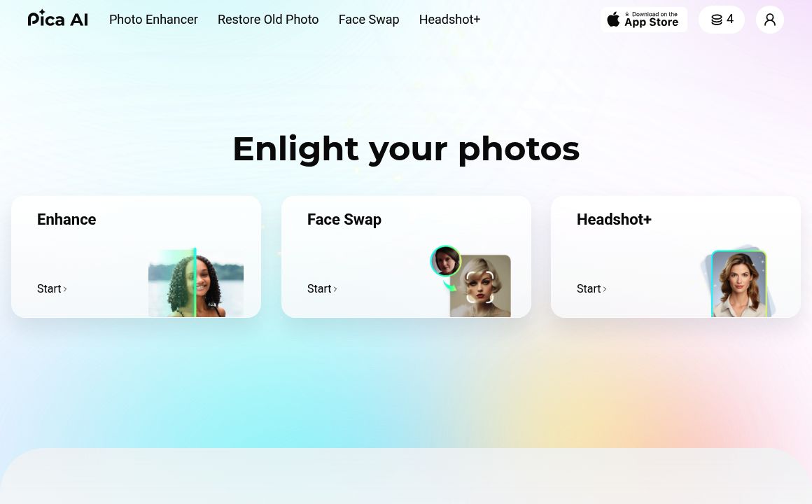Click the Enhance before-after preview image
Image resolution: width=812 pixels, height=504 pixels.
[196, 283]
